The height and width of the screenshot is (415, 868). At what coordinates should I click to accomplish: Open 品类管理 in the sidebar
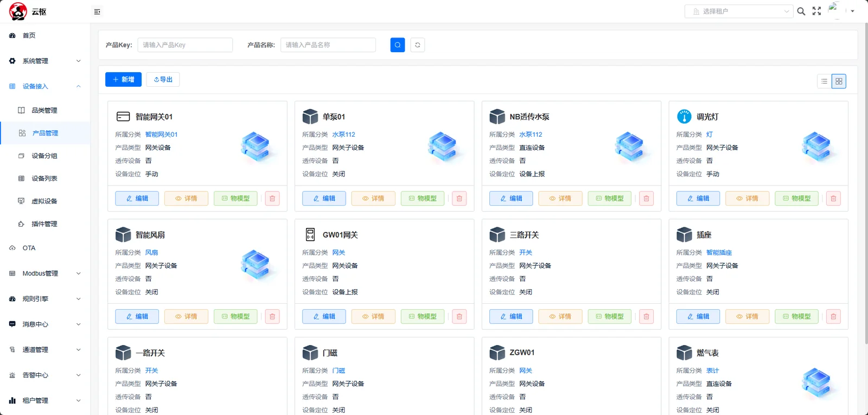click(45, 110)
